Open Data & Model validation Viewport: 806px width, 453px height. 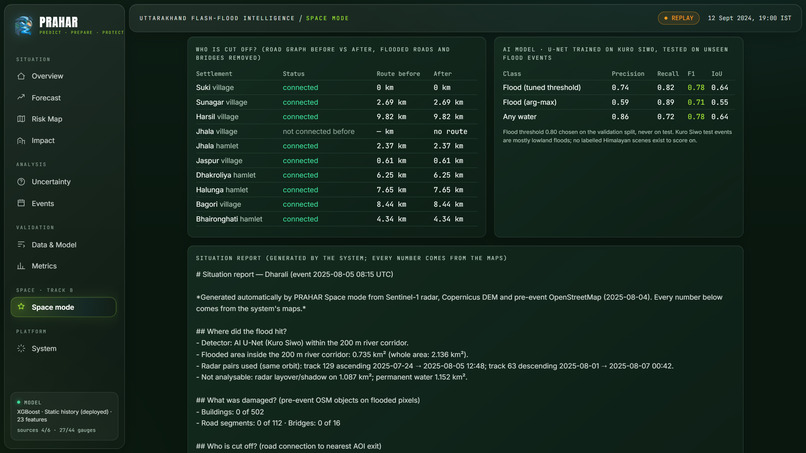click(x=63, y=245)
